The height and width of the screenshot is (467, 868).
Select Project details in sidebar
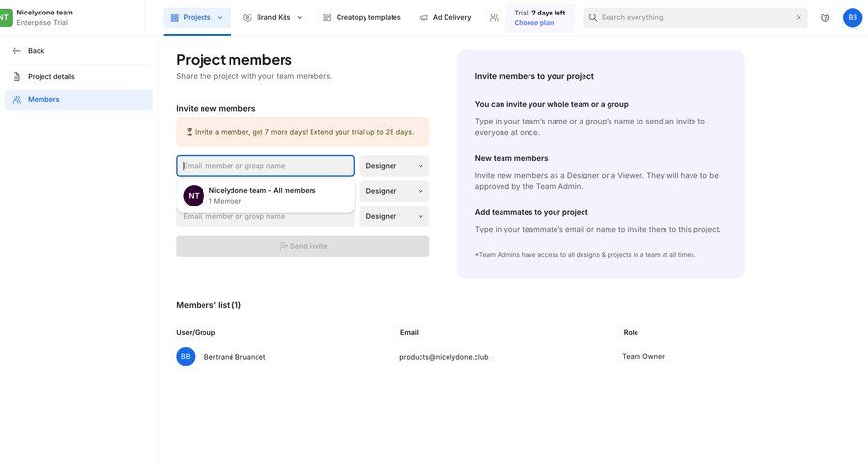point(51,77)
